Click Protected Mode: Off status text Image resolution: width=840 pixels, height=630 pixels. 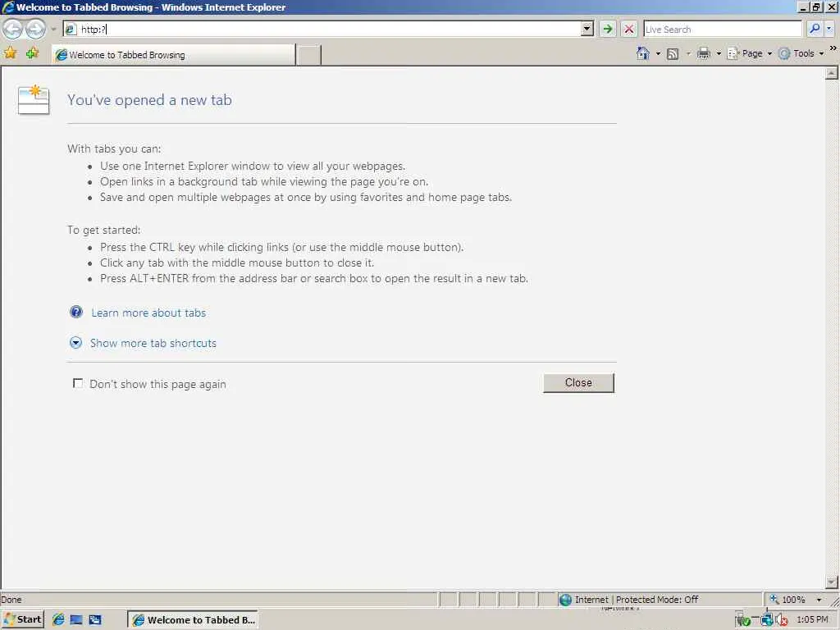(657, 600)
